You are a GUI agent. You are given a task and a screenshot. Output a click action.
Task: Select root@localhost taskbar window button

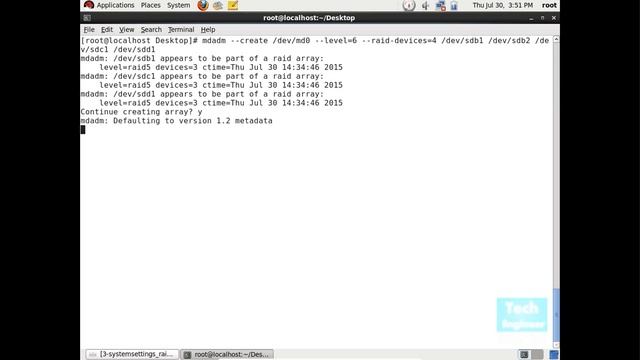click(227, 354)
